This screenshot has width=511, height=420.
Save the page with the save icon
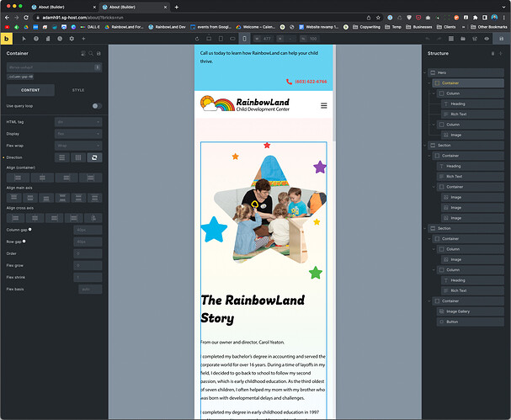[501, 39]
